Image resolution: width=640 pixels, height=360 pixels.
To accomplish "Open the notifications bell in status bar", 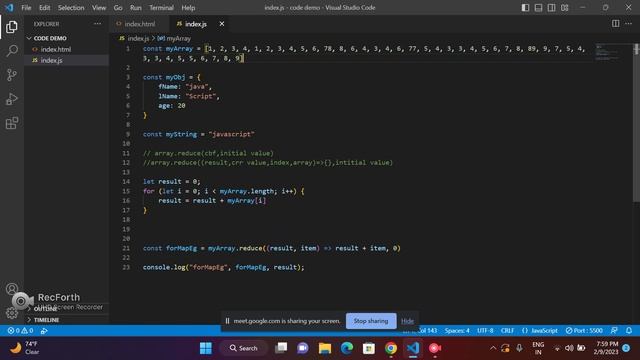I will coord(629,330).
